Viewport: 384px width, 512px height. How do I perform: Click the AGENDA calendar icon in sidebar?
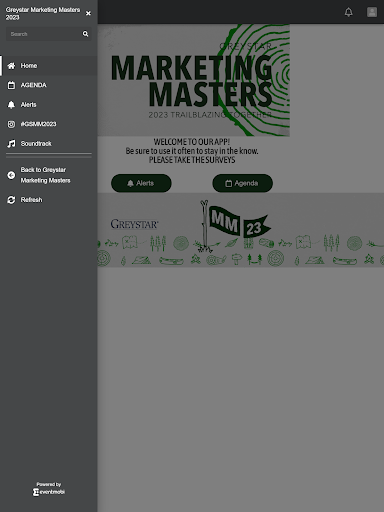tap(11, 85)
